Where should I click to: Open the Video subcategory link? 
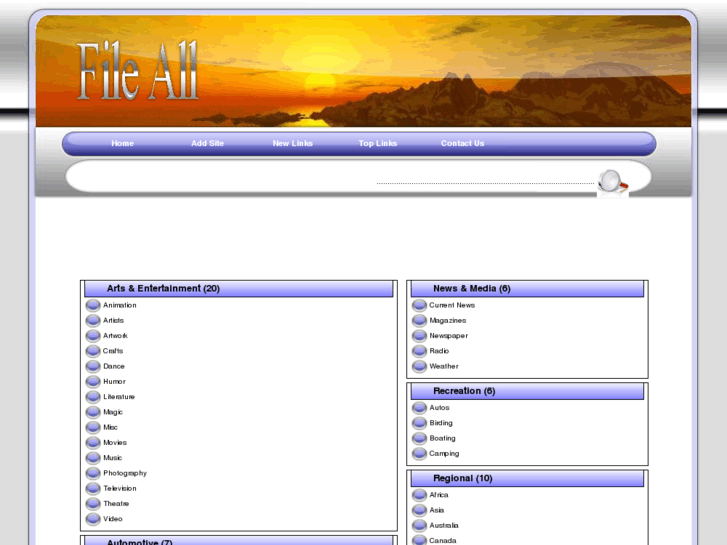tap(113, 519)
